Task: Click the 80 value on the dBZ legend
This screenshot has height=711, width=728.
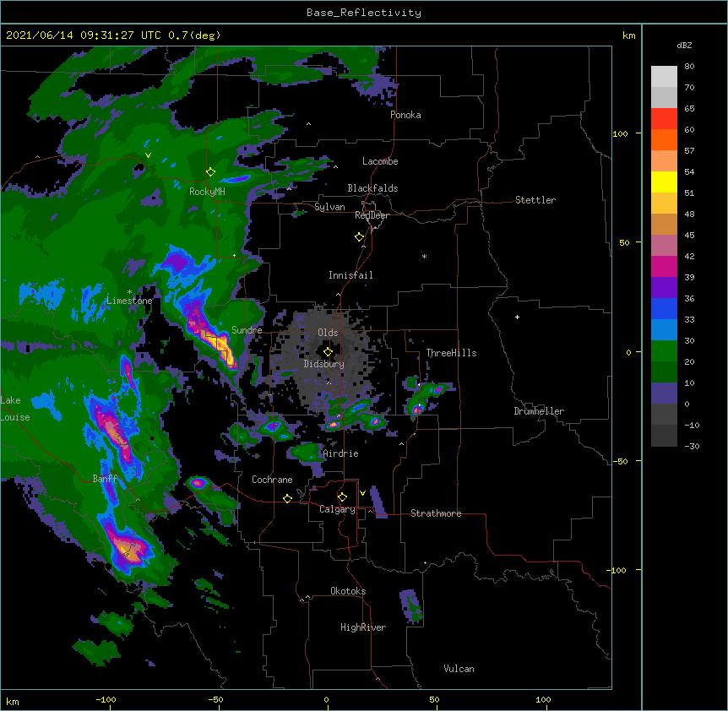Action: 689,67
